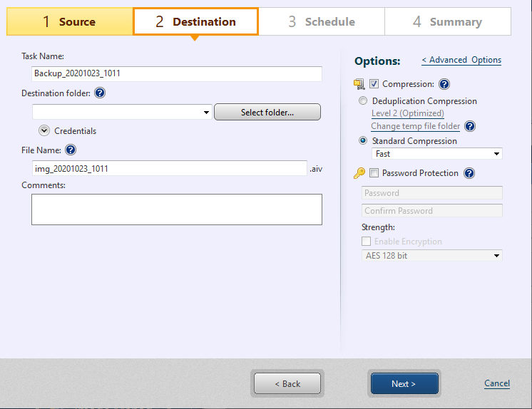Click the Select folder button

coord(267,112)
